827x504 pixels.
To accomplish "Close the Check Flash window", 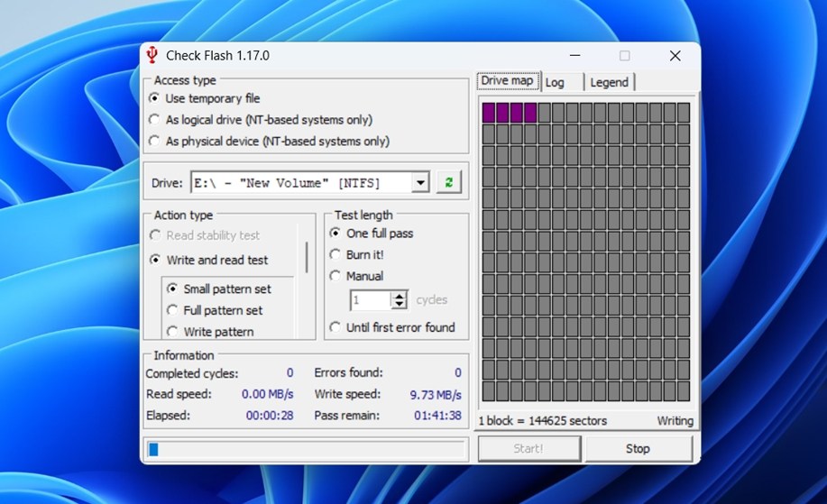I will tap(675, 56).
